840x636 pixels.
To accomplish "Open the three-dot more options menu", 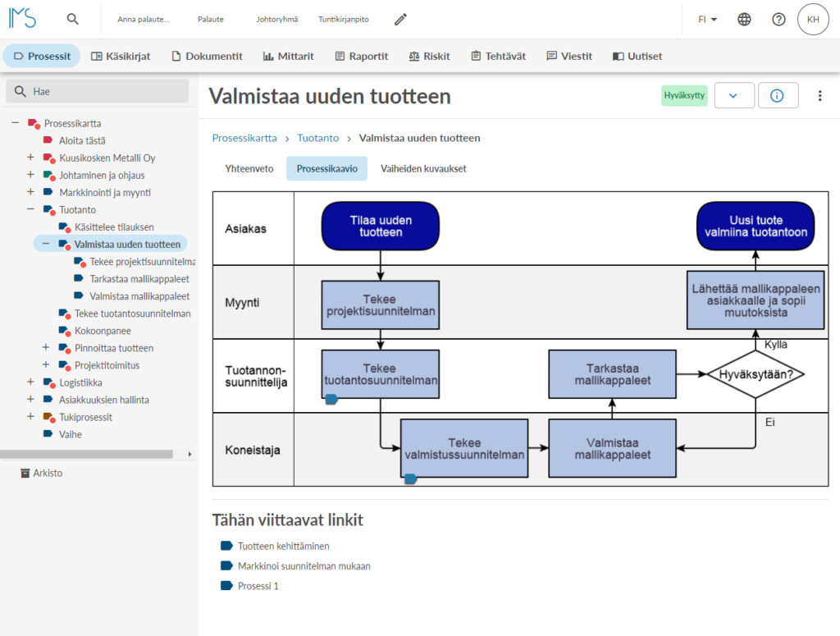I will [x=819, y=95].
